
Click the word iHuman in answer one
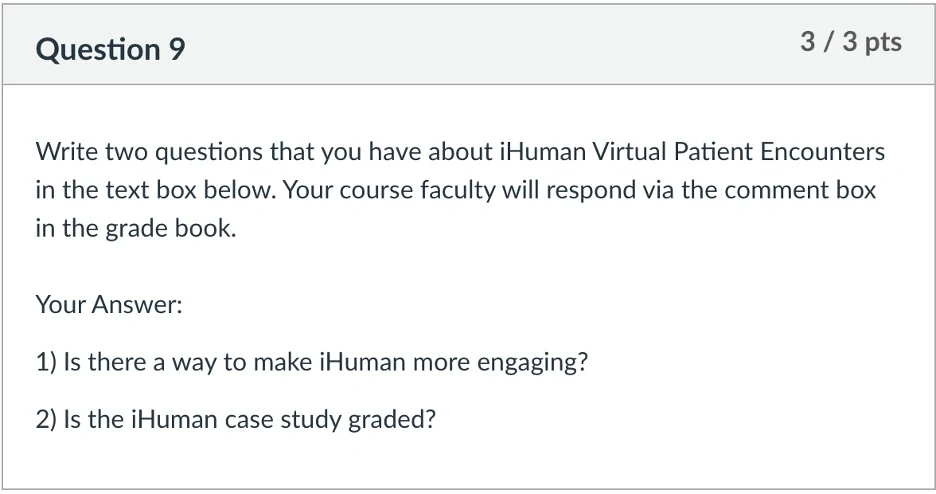[362, 362]
